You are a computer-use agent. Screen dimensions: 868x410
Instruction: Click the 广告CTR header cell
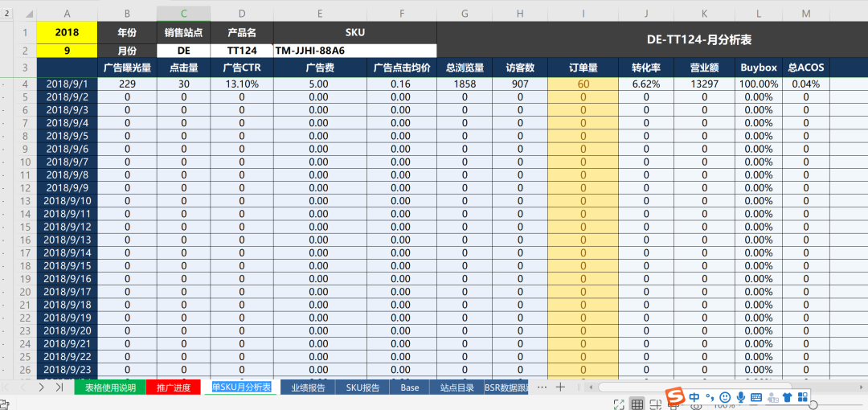[x=242, y=68]
